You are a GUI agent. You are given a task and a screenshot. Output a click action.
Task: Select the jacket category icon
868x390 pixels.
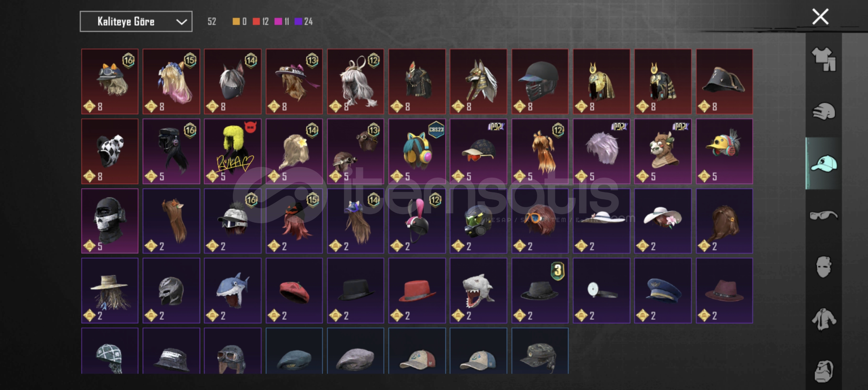(824, 319)
